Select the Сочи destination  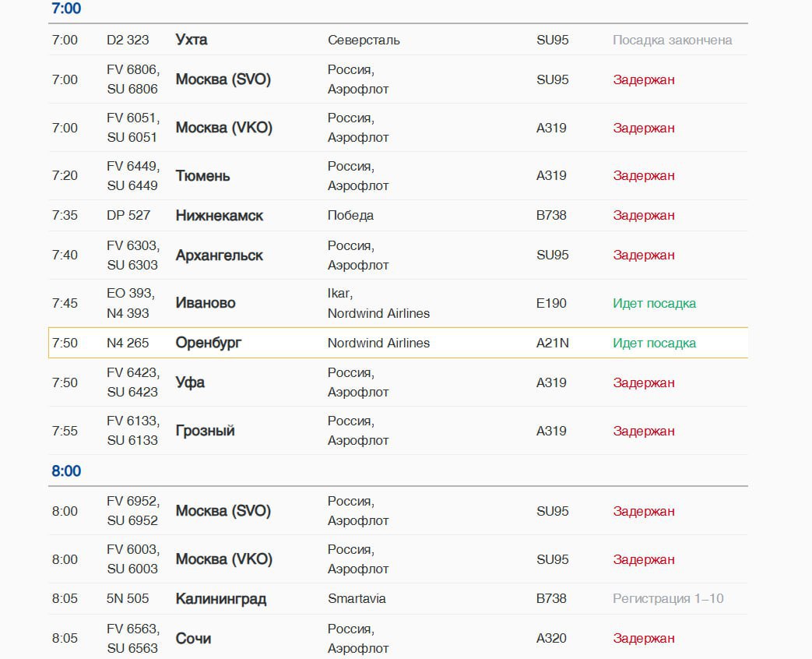click(x=193, y=639)
